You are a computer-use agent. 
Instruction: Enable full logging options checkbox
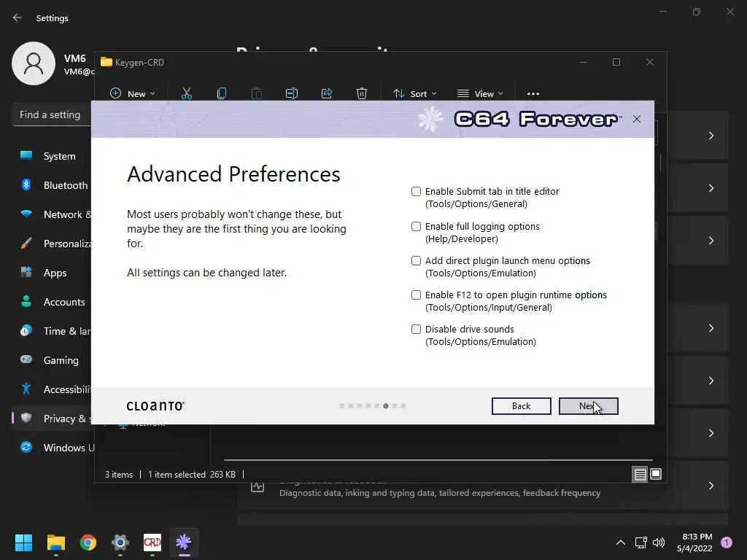tap(416, 227)
